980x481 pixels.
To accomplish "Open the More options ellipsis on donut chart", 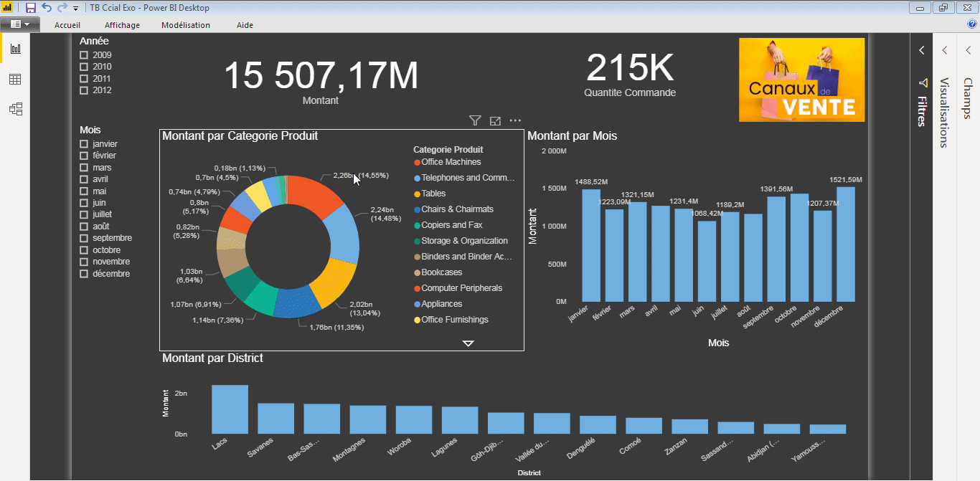I will pos(515,120).
